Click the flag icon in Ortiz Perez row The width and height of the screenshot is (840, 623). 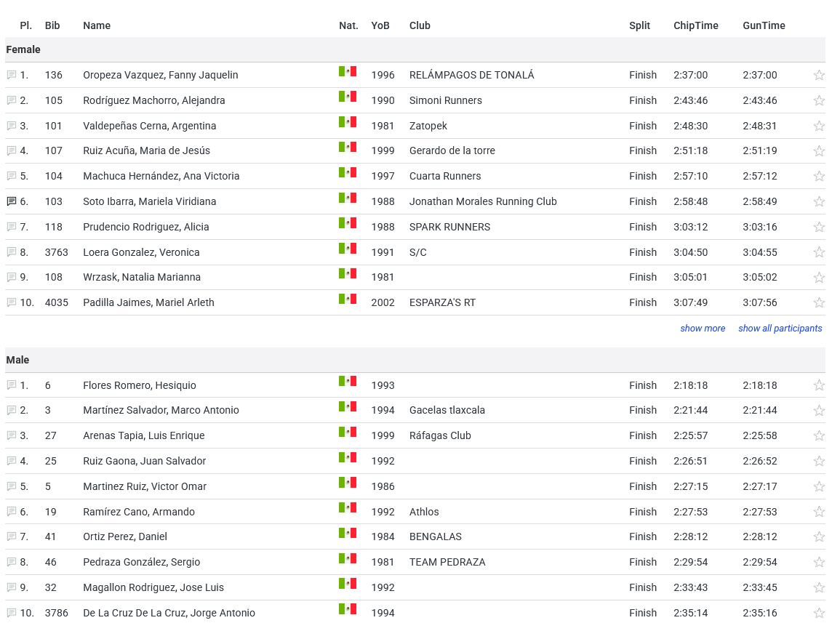point(348,533)
